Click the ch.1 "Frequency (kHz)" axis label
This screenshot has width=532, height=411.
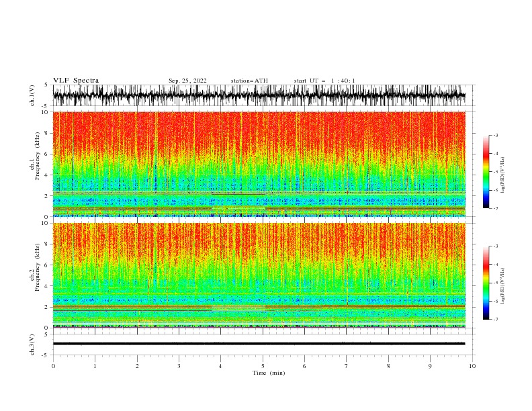click(38, 156)
